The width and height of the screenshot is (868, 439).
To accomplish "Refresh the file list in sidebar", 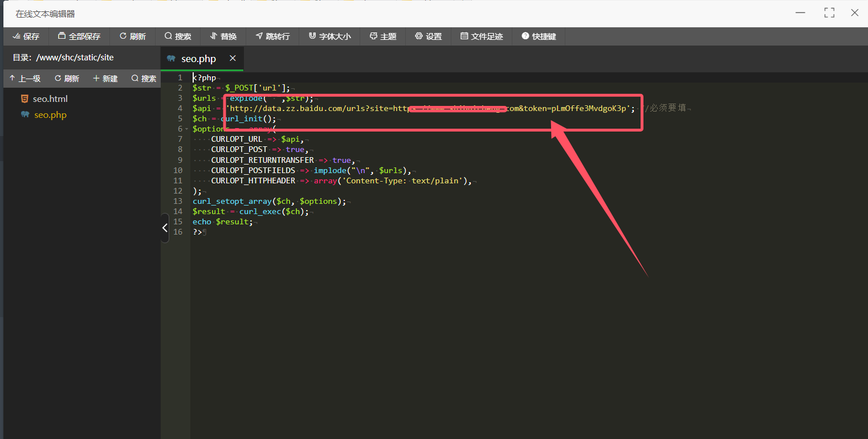I will coord(67,79).
